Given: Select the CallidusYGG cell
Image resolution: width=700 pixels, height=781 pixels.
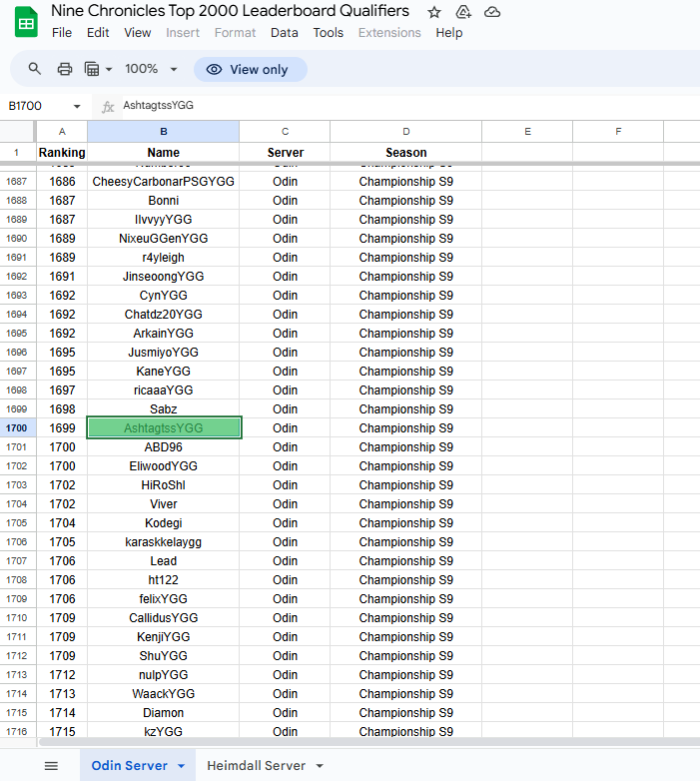Looking at the screenshot, I should click(164, 617).
